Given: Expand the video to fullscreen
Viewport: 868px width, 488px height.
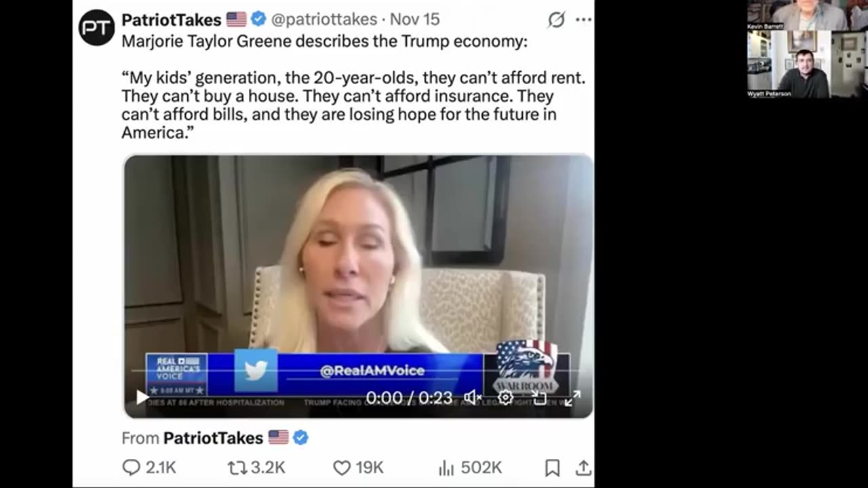Looking at the screenshot, I should (572, 398).
